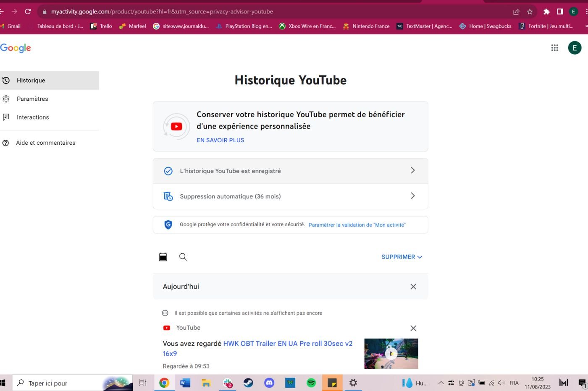
Task: Open the Nintendo France bookmark
Action: [366, 26]
